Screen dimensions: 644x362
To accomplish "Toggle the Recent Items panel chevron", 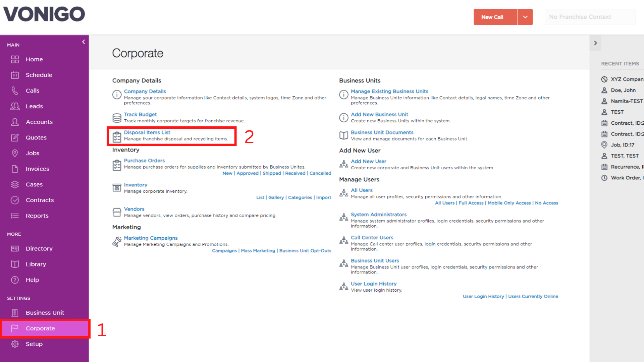I will pos(595,43).
